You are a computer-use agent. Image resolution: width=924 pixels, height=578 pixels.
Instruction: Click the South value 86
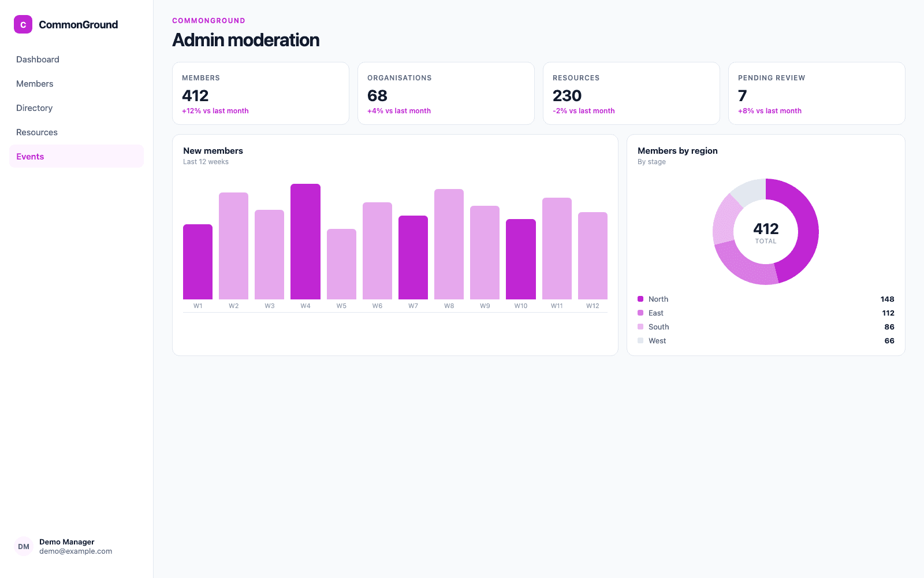click(889, 327)
